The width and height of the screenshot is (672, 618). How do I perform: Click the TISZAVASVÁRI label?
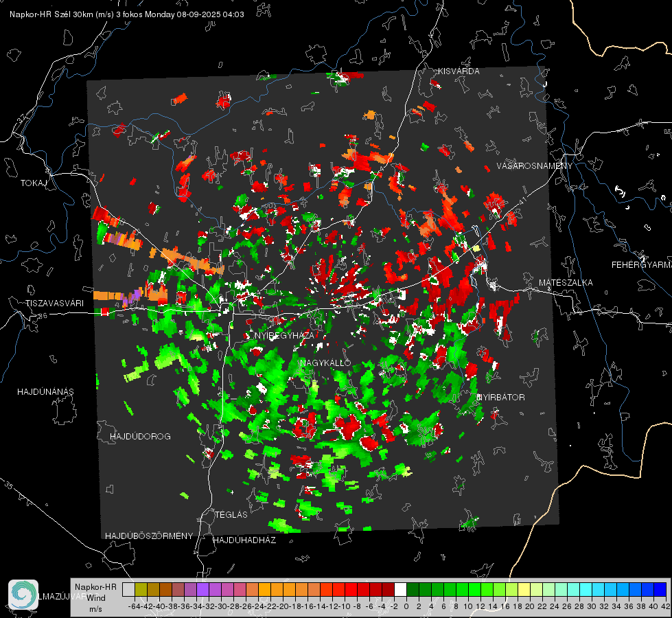pos(54,304)
